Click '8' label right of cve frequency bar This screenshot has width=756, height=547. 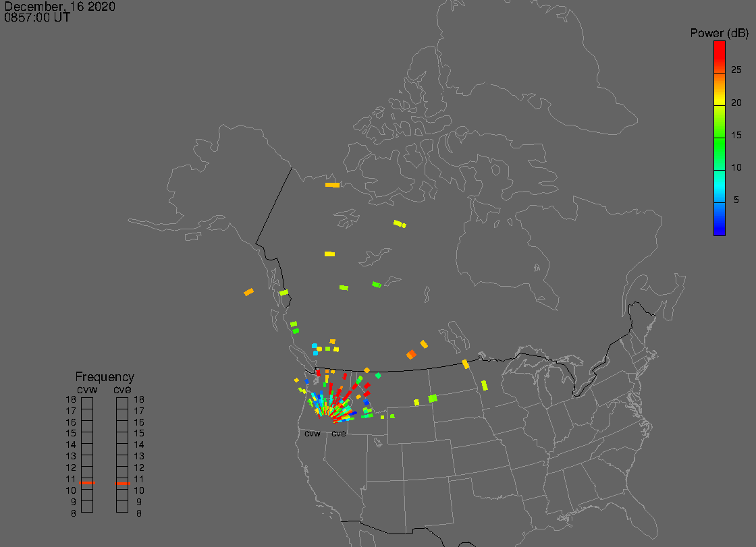[139, 514]
